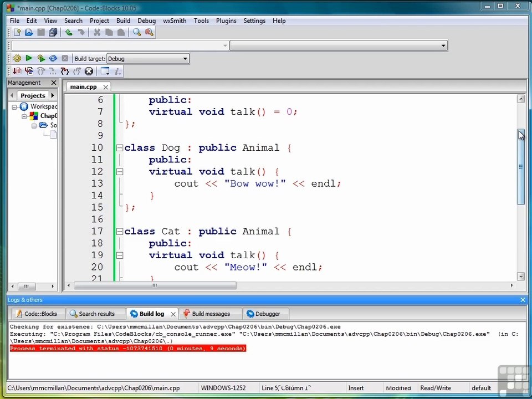This screenshot has width=532, height=399.
Task: Click the Abort build icon
Action: pos(65,58)
